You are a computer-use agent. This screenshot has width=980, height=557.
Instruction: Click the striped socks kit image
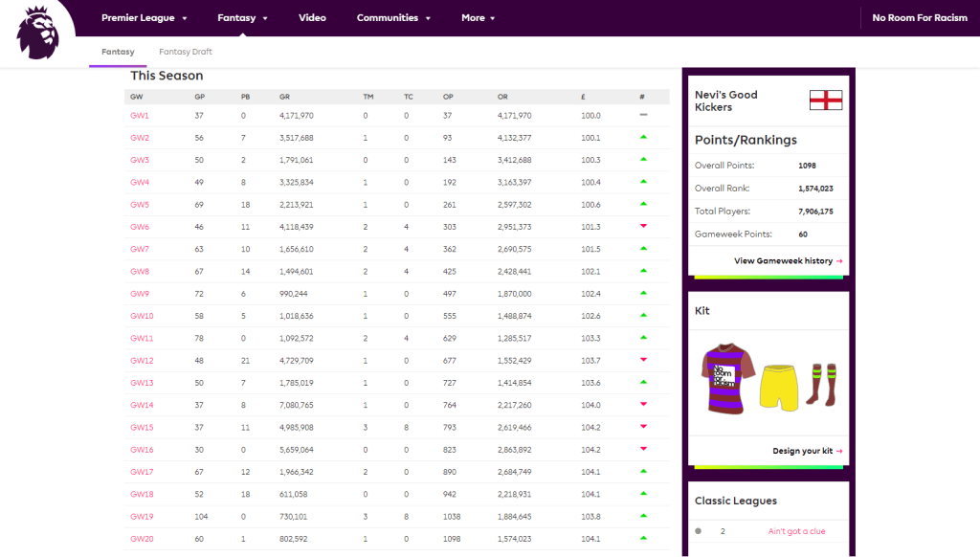[821, 384]
